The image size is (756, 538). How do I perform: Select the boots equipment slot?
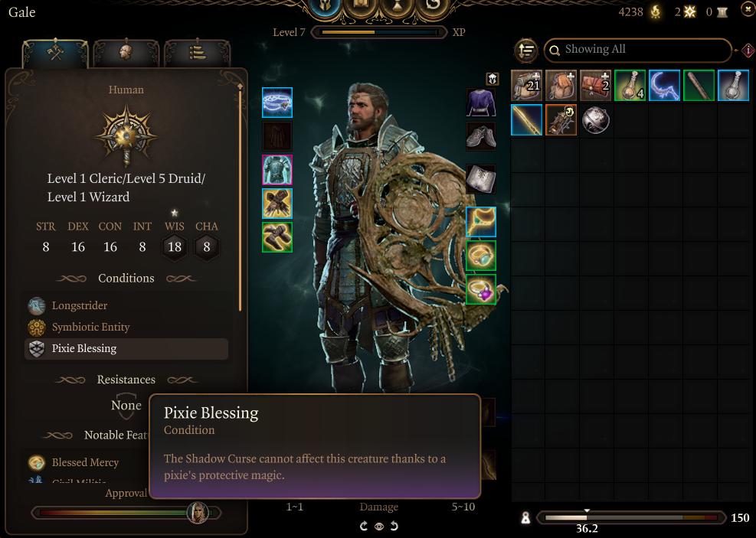277,237
